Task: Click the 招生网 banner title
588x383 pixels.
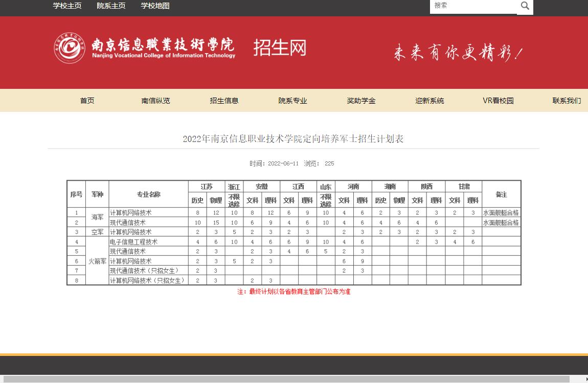Action: (x=280, y=48)
